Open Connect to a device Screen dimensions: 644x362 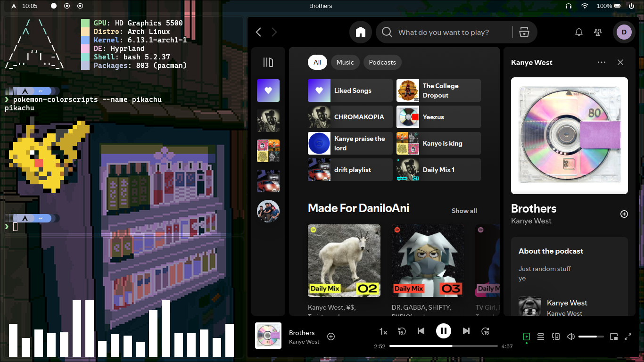[x=556, y=337]
